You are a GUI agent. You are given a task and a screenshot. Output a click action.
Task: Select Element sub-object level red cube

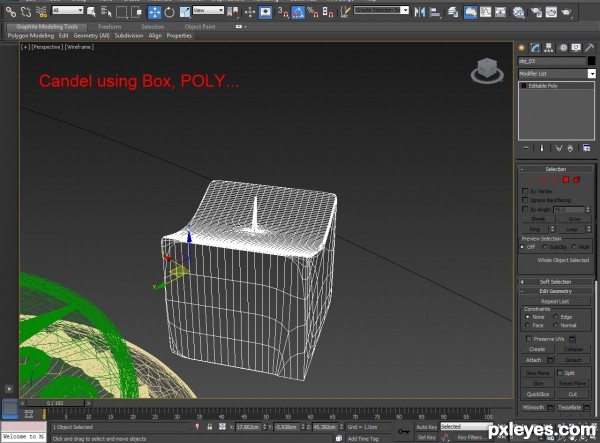pyautogui.click(x=576, y=179)
